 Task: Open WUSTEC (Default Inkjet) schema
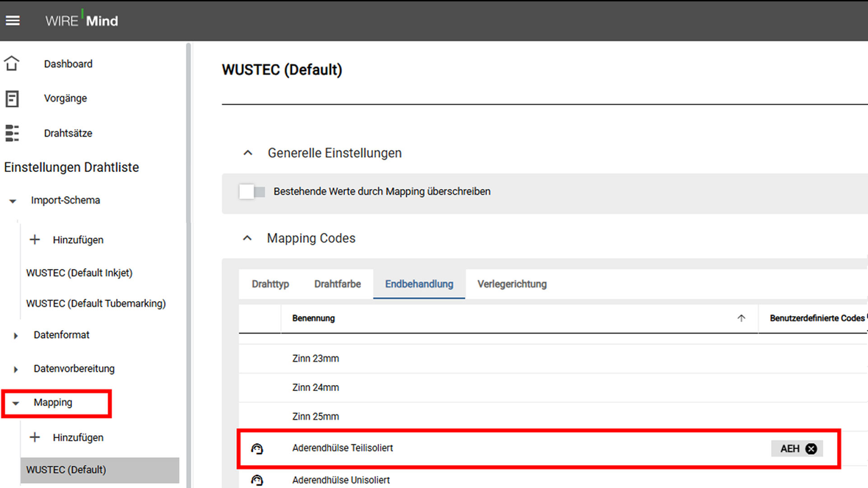[79, 273]
